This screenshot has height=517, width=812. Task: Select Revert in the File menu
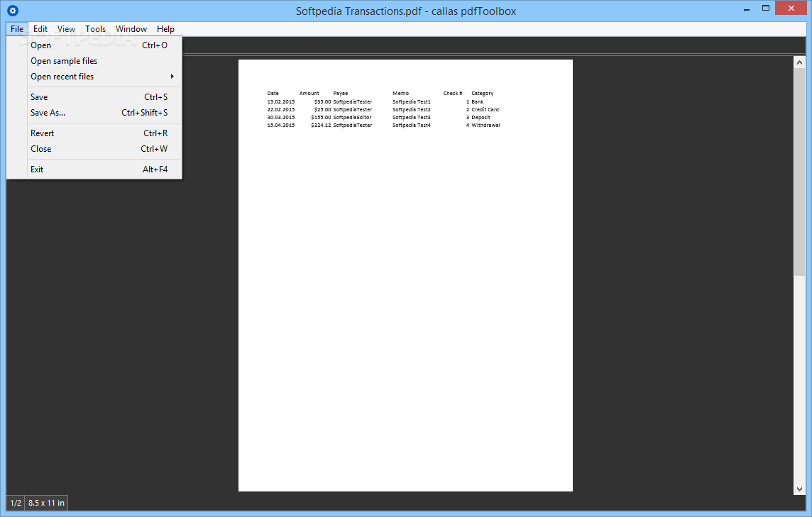point(94,133)
